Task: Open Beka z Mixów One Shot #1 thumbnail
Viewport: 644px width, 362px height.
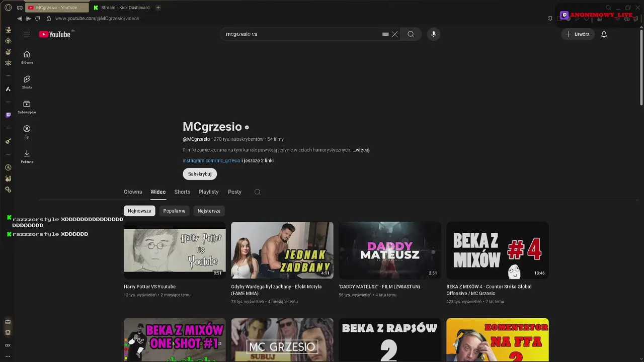Action: pyautogui.click(x=175, y=340)
